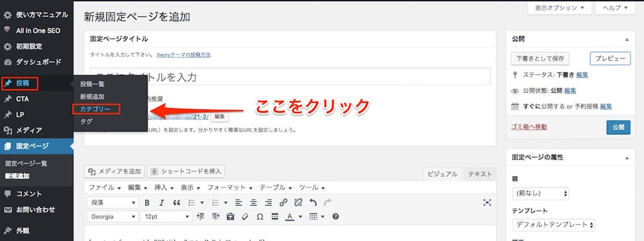Edit the publish schedule link
This screenshot has height=241, width=644.
point(606,106)
